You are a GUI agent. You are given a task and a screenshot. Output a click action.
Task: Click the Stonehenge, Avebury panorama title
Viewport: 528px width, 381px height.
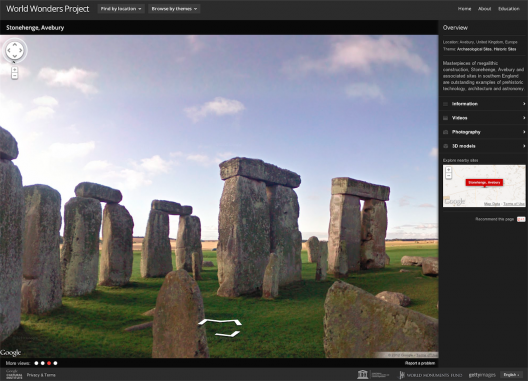coord(35,28)
